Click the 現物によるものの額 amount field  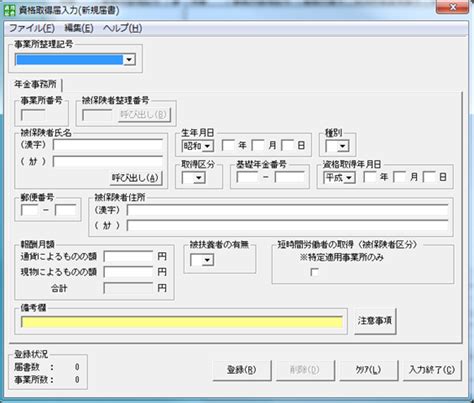click(x=128, y=272)
